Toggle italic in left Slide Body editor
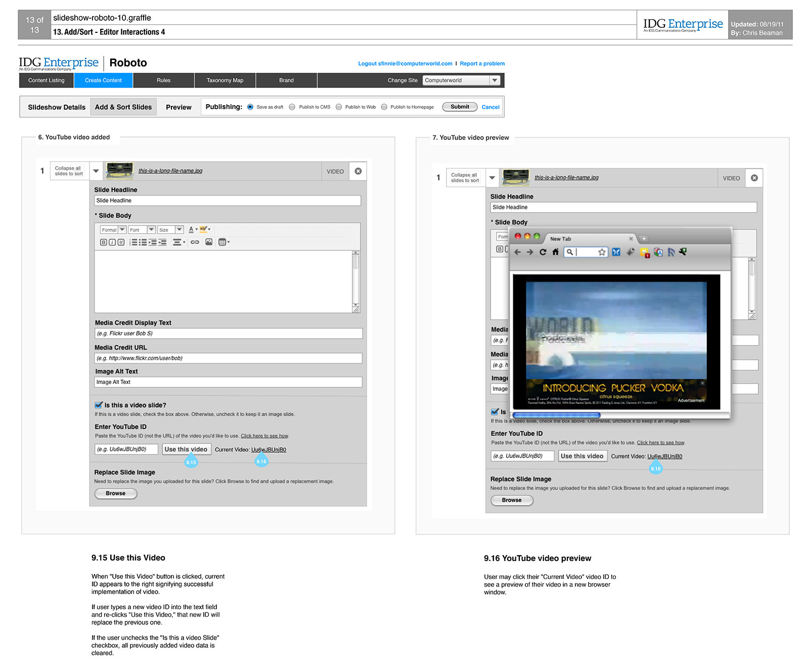Image resolution: width=809 pixels, height=672 pixels. (112, 242)
